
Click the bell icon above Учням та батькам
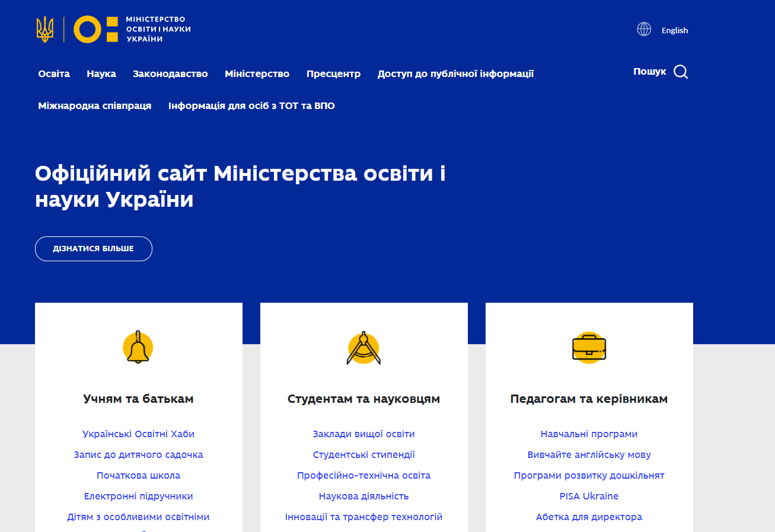click(x=138, y=347)
